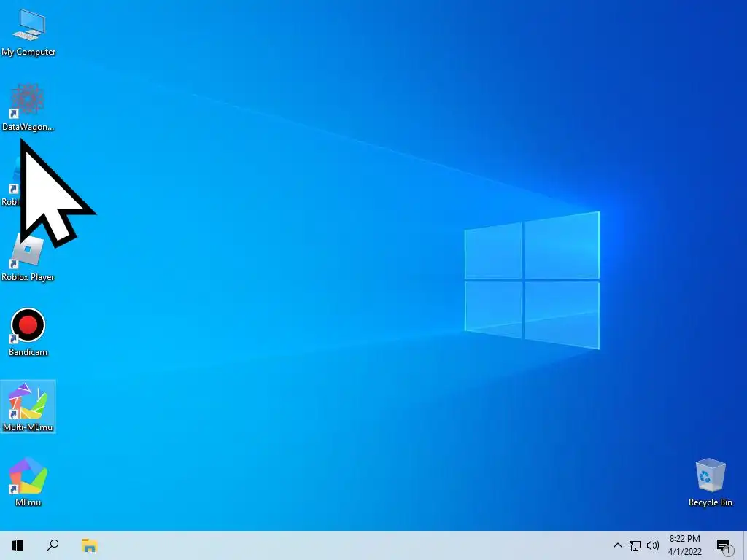Screen dimensions: 747x560
Task: Click the volume speaker tray icon
Action: pos(653,545)
